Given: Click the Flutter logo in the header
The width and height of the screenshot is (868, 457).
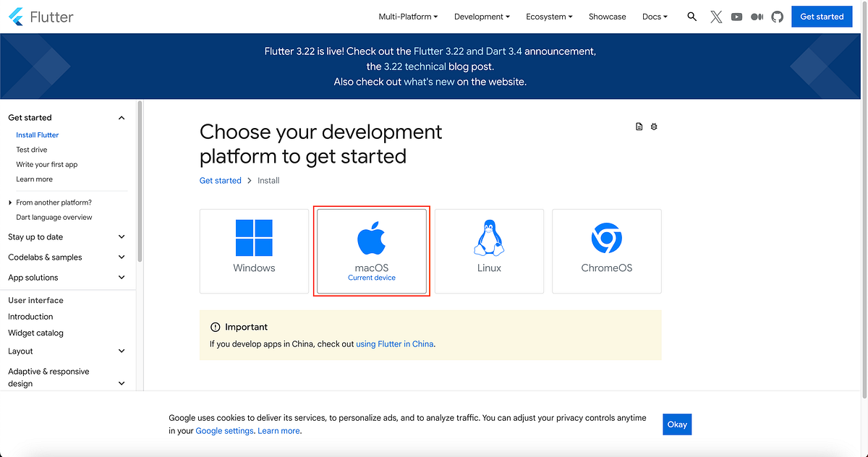Looking at the screenshot, I should coord(40,16).
